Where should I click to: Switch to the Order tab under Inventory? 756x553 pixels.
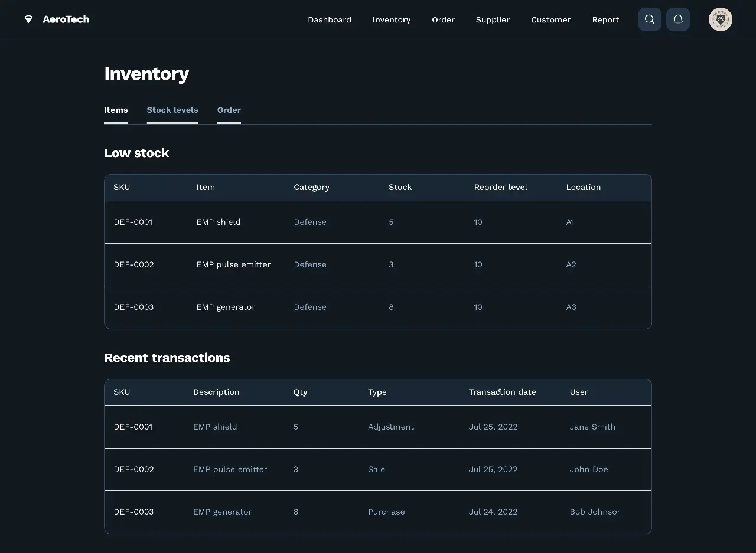coord(229,110)
